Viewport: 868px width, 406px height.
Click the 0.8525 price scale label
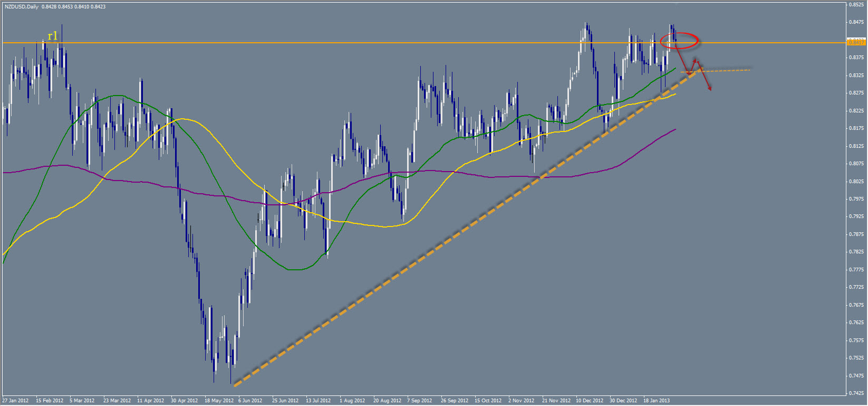point(855,5)
